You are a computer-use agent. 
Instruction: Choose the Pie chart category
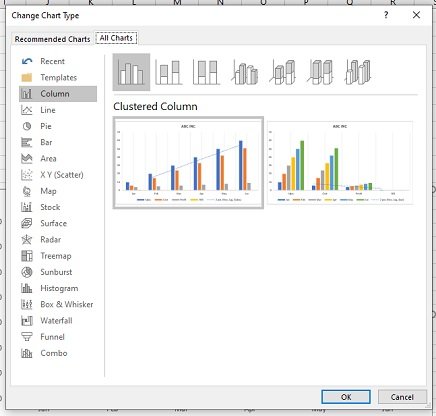click(58, 126)
